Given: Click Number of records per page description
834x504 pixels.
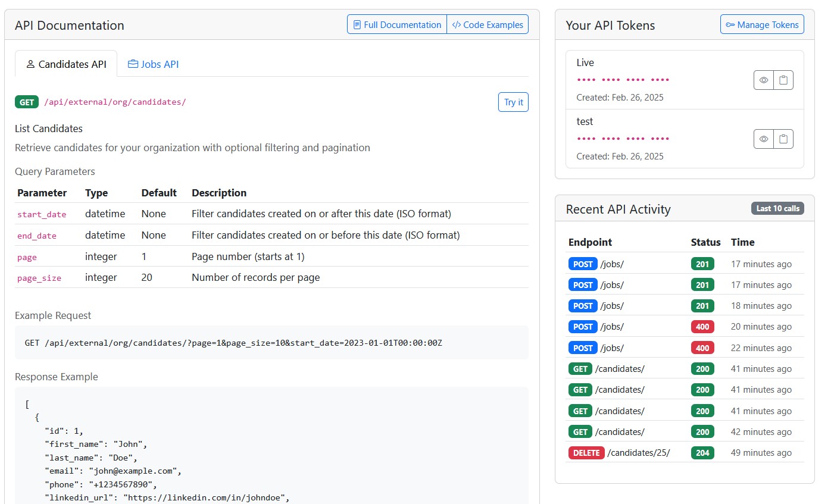Looking at the screenshot, I should pyautogui.click(x=256, y=278).
